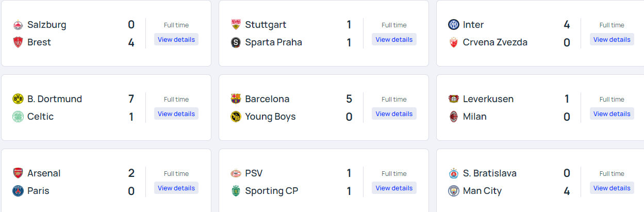
Task: View details for Arsenal vs Paris
Action: 176,188
